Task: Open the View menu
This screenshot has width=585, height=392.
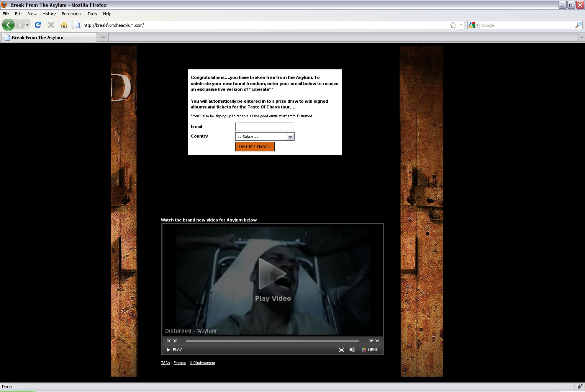Action: [x=32, y=14]
